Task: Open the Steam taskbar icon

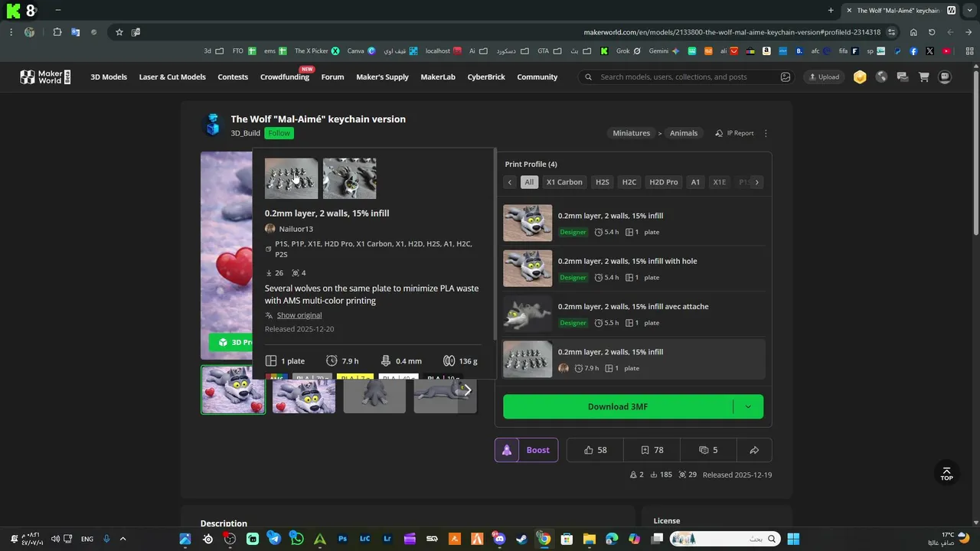Action: click(521, 539)
